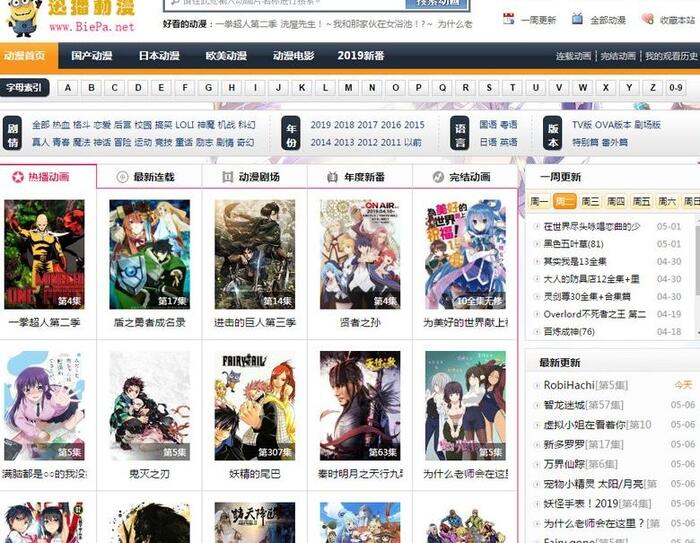This screenshot has width=700, height=543.
Task: Open 进击的巨人第三季 poster thumbnail
Action: click(x=255, y=255)
